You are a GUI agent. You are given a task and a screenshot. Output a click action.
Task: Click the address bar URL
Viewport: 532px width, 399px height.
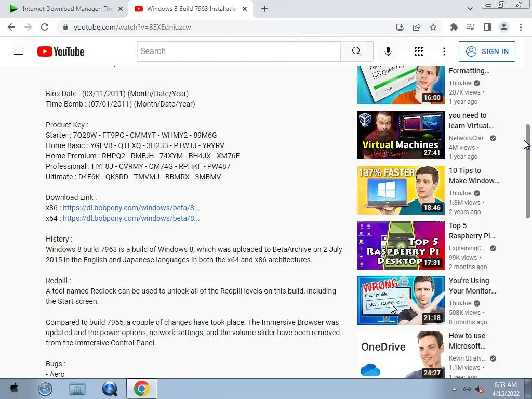pyautogui.click(x=132, y=27)
